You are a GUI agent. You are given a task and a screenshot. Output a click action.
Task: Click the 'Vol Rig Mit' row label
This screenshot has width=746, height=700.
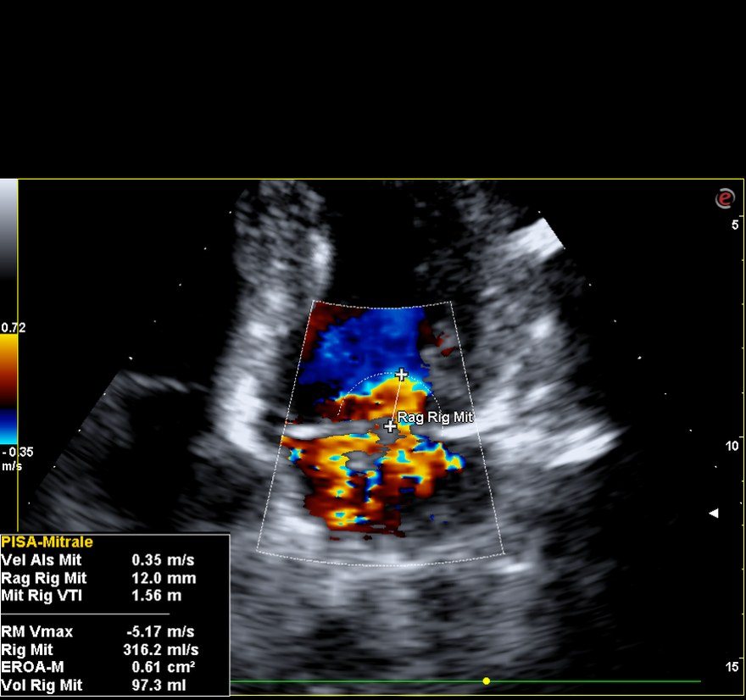click(42, 686)
